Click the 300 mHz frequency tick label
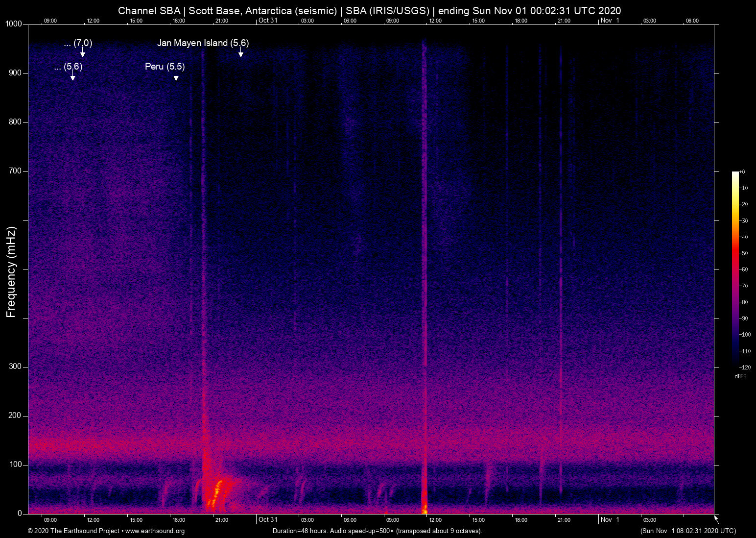Screen dimensions: 756x538 15,367
